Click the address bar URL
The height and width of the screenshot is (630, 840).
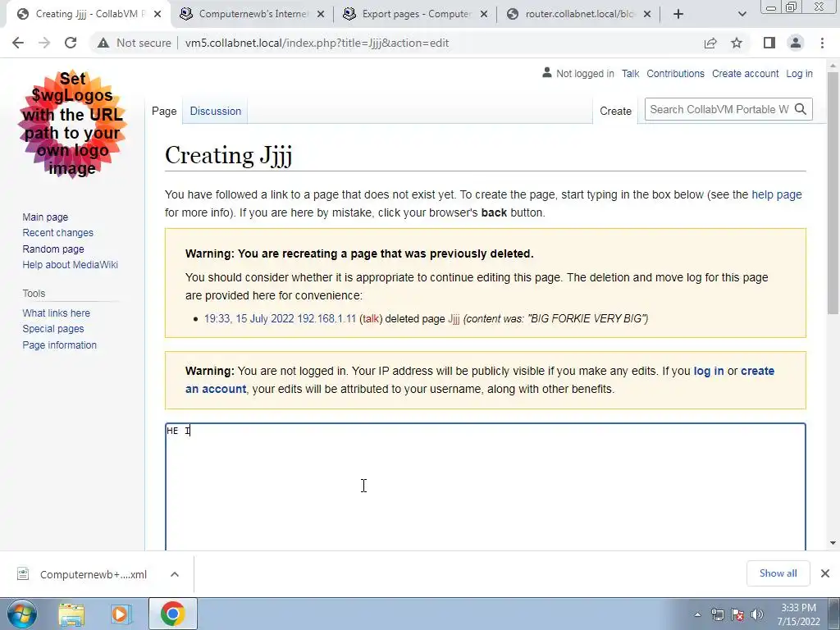tap(317, 43)
